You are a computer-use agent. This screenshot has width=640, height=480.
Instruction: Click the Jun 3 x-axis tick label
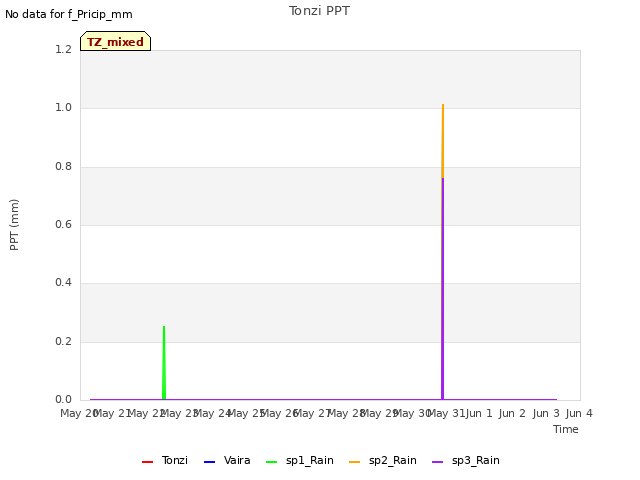546,413
